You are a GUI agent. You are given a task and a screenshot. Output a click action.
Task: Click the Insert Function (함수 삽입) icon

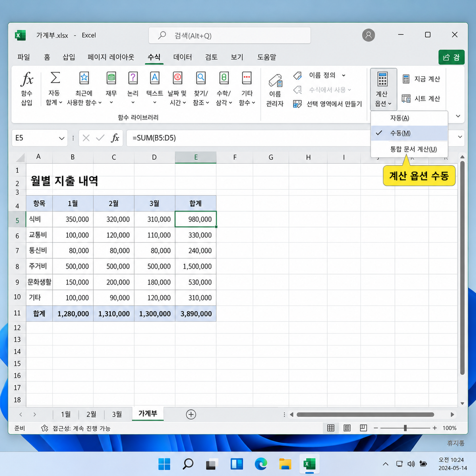click(x=26, y=79)
